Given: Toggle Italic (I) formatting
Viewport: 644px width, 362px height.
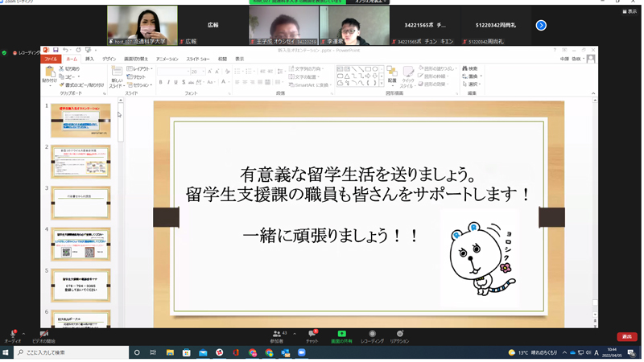Looking at the screenshot, I should click(168, 82).
